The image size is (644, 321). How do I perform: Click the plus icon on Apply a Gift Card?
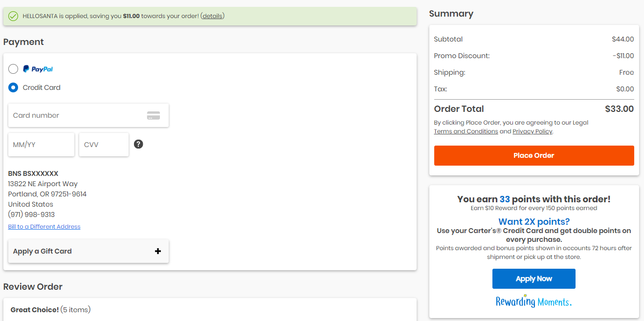pos(158,251)
